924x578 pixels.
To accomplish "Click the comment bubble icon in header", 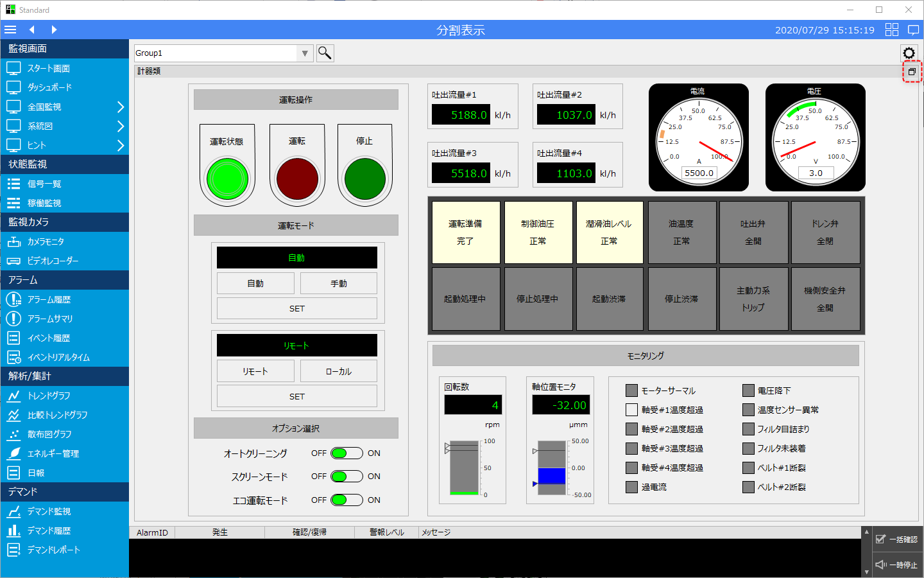I will [914, 30].
